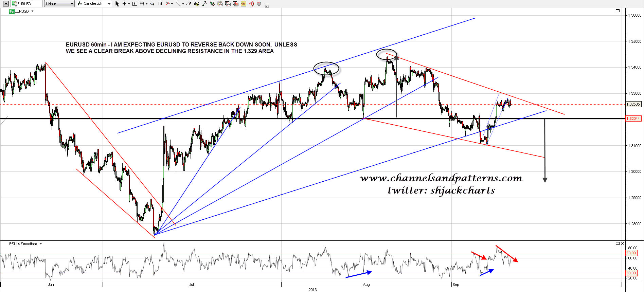Click the collapse arrow button at top-left
This screenshot has height=292, width=644.
coord(6,4)
